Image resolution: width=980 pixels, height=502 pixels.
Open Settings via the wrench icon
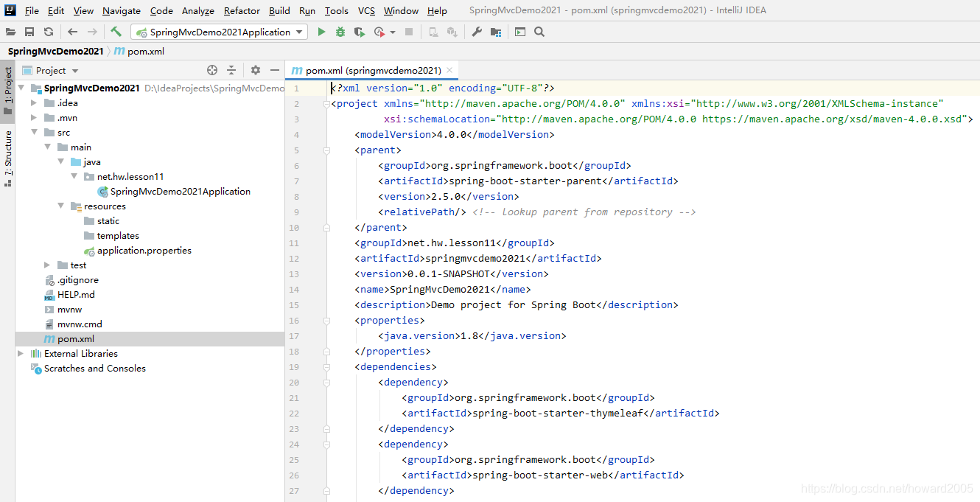pyautogui.click(x=477, y=32)
